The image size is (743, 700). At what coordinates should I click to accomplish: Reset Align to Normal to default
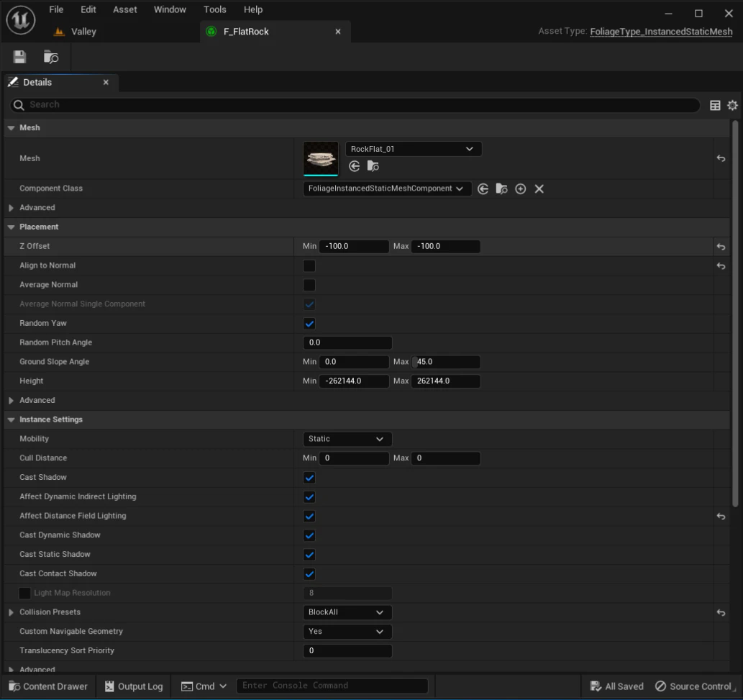(x=721, y=266)
